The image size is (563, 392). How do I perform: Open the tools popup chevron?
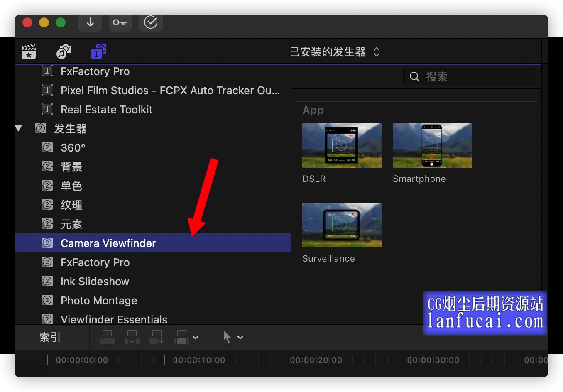pyautogui.click(x=240, y=338)
